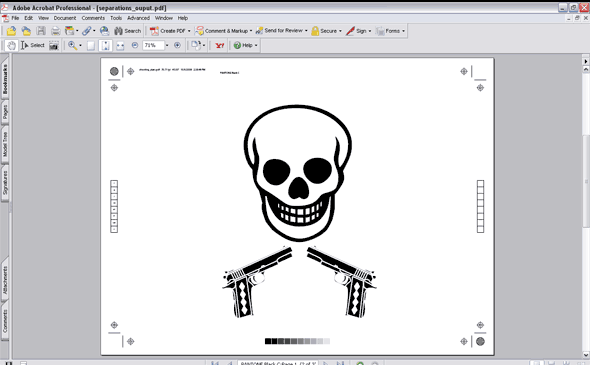The image size is (590, 365).
Task: Click the paperclip Attach icon
Action: [87, 31]
